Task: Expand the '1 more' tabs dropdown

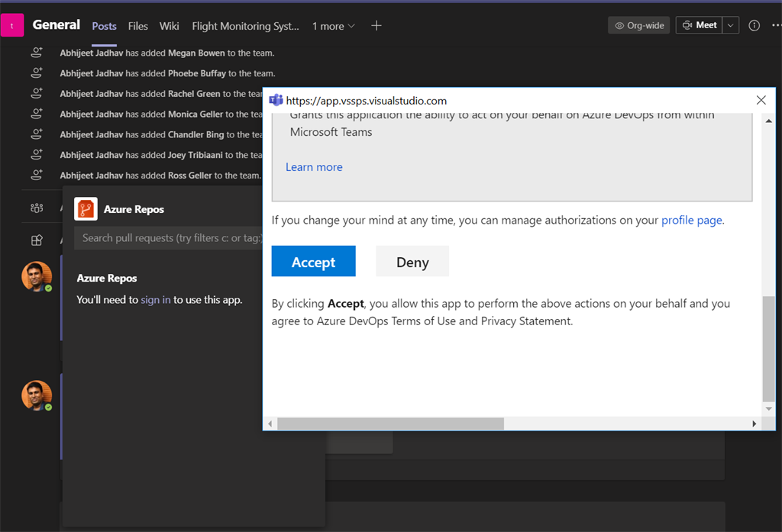Action: pos(334,26)
